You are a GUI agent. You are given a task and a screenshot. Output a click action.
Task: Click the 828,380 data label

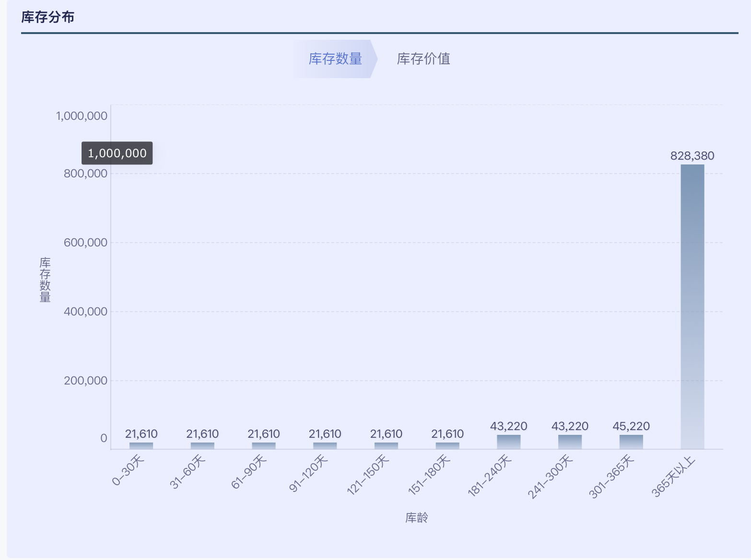[692, 156]
